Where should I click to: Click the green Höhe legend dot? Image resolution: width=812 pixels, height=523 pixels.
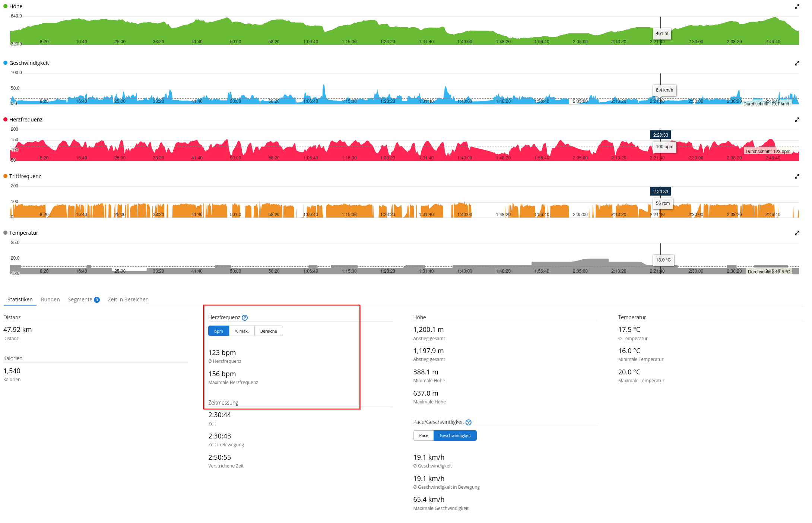coord(6,6)
